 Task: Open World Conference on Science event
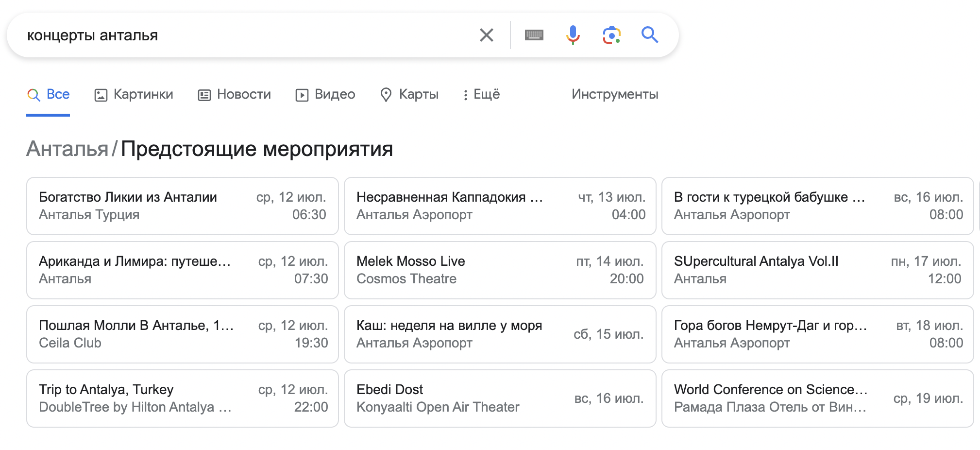tap(817, 398)
